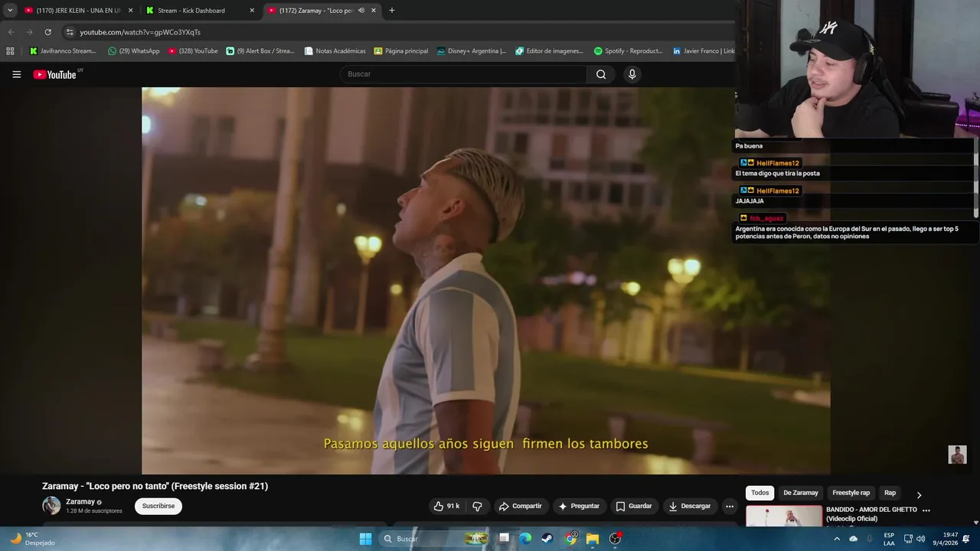The image size is (980, 551).
Task: Download video with Descargar button
Action: [x=689, y=506]
